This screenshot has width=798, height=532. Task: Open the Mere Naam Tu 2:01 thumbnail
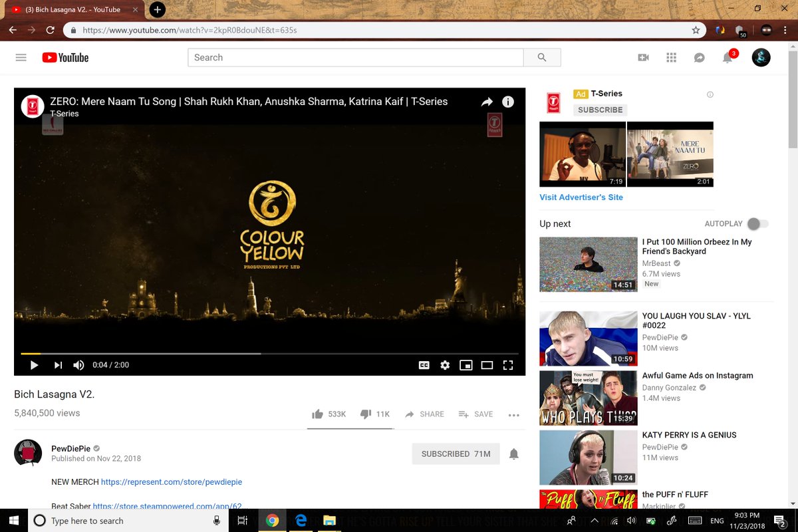tap(670, 154)
